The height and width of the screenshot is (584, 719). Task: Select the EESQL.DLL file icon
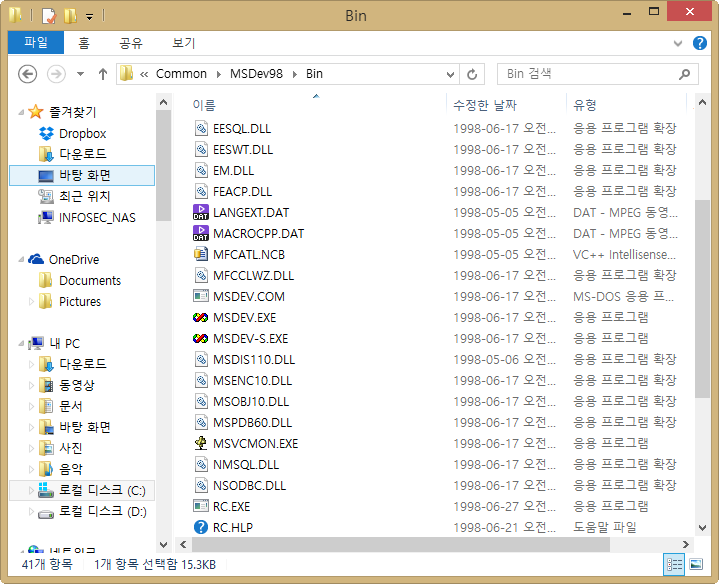point(201,128)
